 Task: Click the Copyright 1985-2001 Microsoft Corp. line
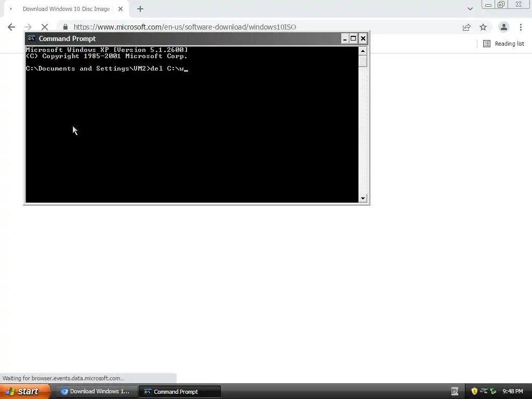point(107,56)
